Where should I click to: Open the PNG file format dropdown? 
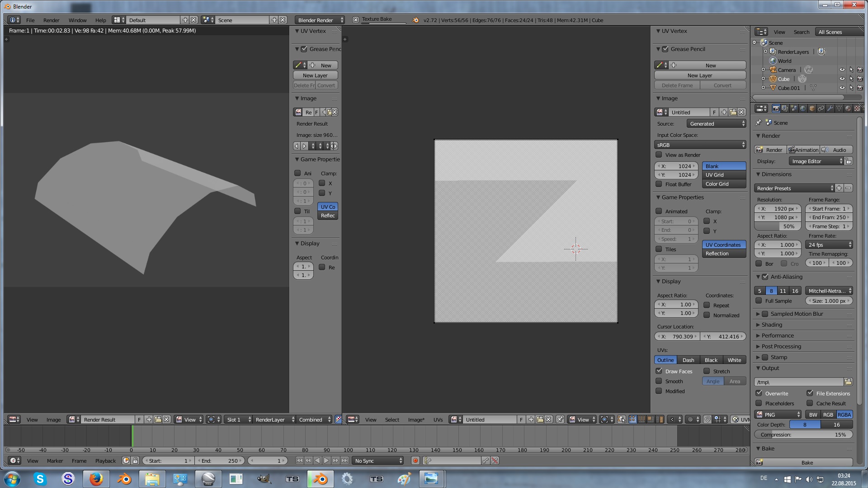[778, 414]
